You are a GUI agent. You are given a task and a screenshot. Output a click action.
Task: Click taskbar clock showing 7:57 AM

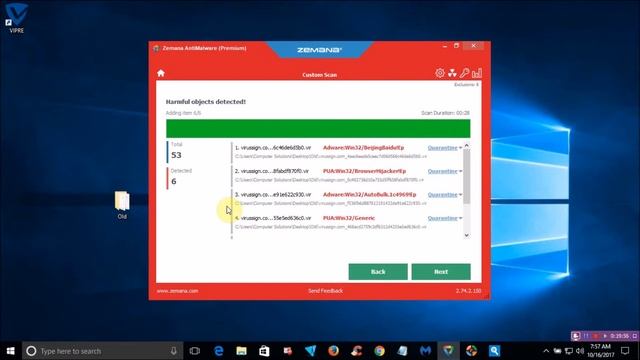(601, 351)
